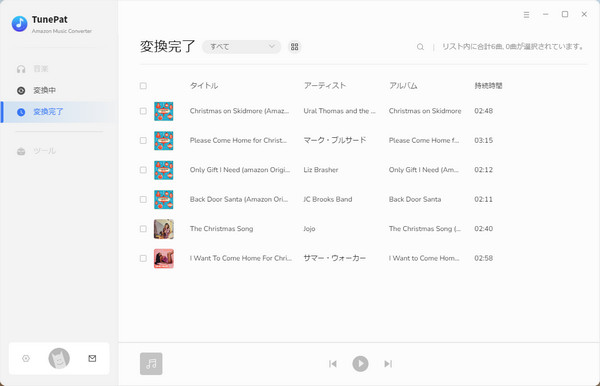Select title Christmas on Skidmore (Amaz...
Viewport: 600px width, 386px height.
point(240,111)
